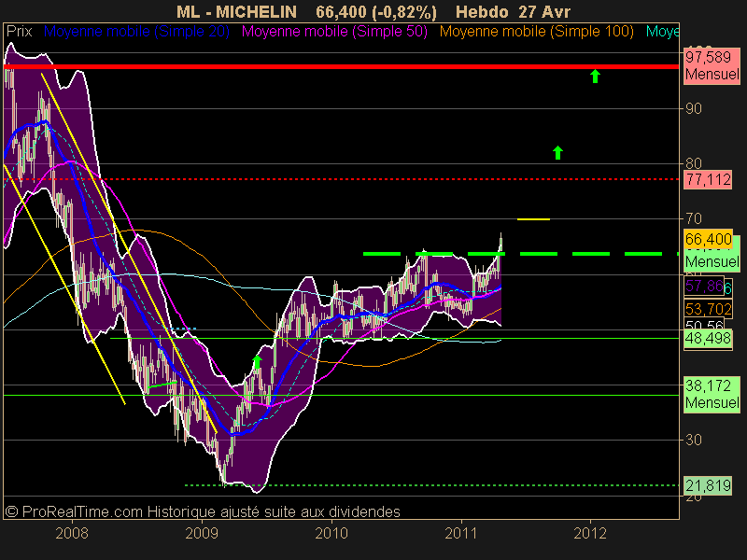The width and height of the screenshot is (747, 560).
Task: Click the green 21,819 price label
Action: (x=708, y=485)
